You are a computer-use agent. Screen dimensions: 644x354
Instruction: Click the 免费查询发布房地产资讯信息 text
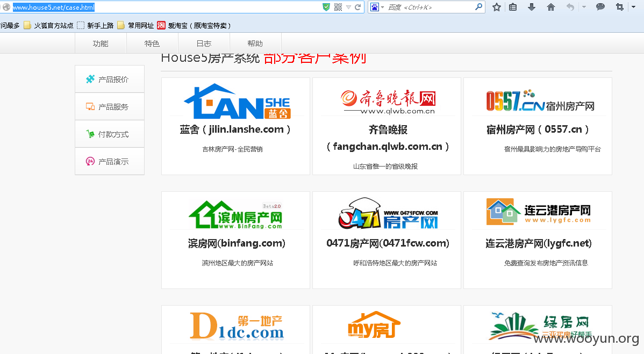[x=546, y=263]
